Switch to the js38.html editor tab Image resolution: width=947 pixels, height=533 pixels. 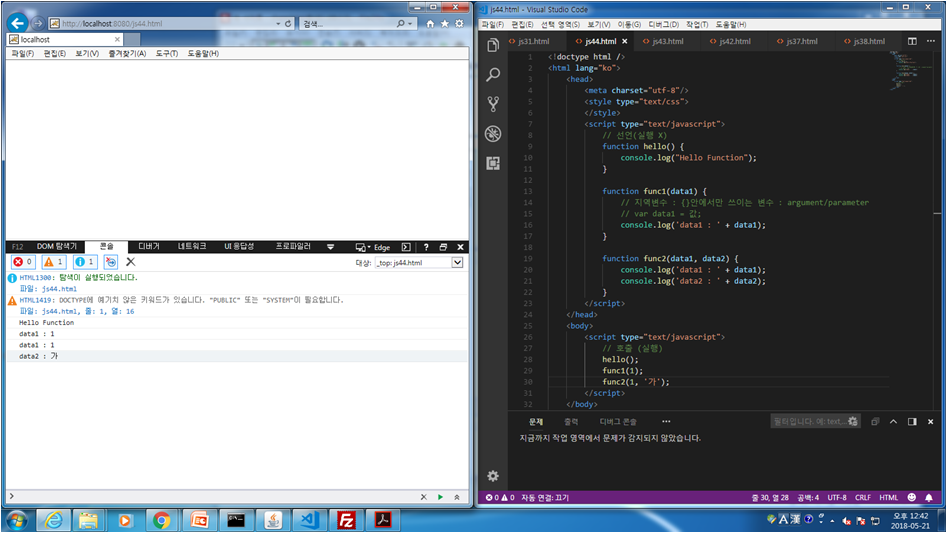(x=868, y=41)
